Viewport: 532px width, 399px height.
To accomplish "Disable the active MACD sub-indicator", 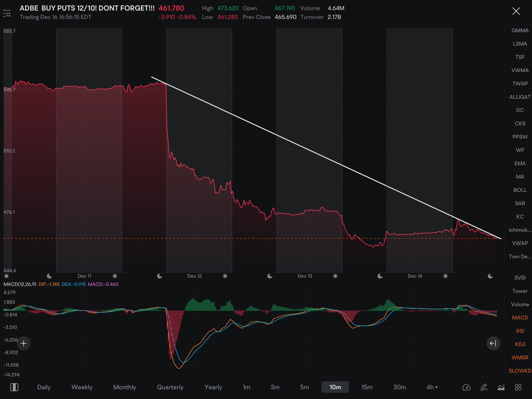I will click(520, 318).
